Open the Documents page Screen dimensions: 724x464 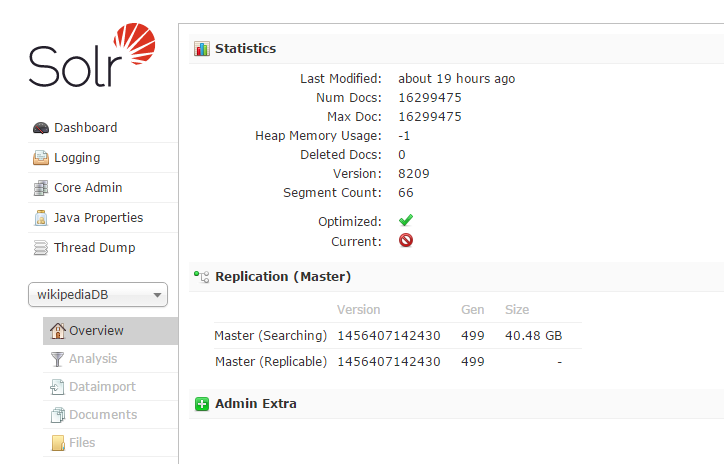tap(103, 415)
